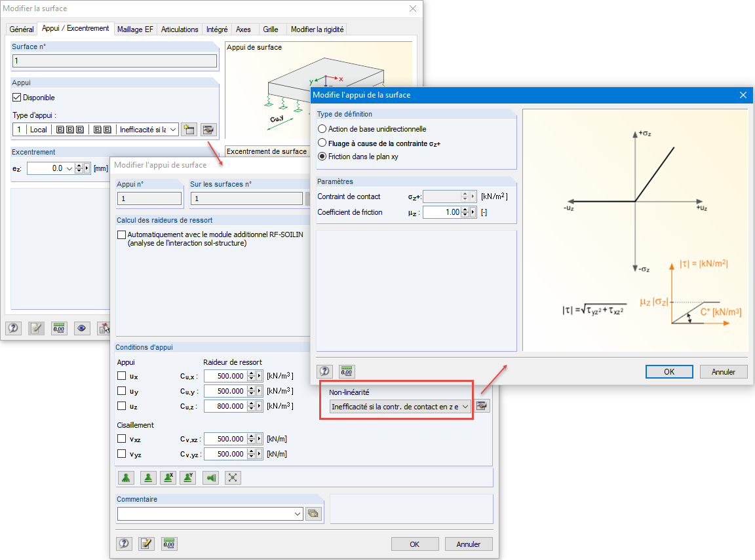Click the second green support preset icon

(x=148, y=477)
